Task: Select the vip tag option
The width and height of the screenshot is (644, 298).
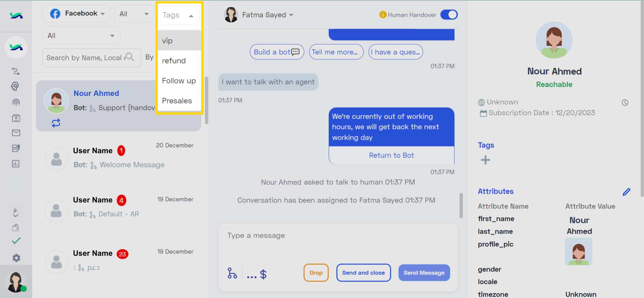Action: point(179,41)
